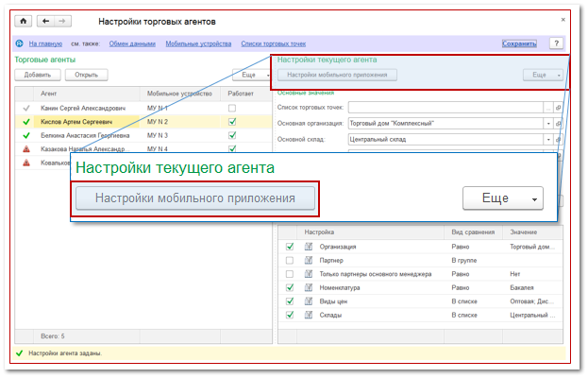Click the Добавить button
This screenshot has width=588, height=378.
coord(37,75)
